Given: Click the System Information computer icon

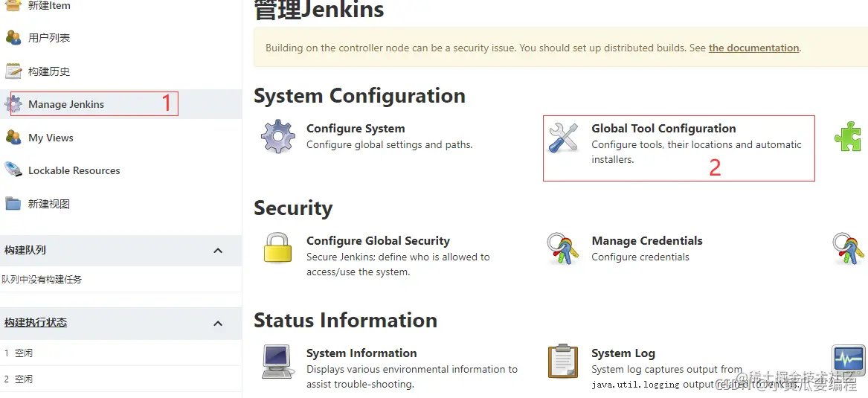Looking at the screenshot, I should click(277, 361).
